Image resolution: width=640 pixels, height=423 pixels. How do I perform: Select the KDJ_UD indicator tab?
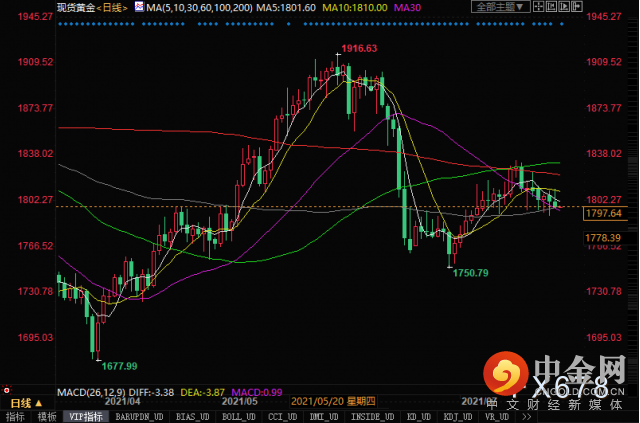tap(457, 417)
